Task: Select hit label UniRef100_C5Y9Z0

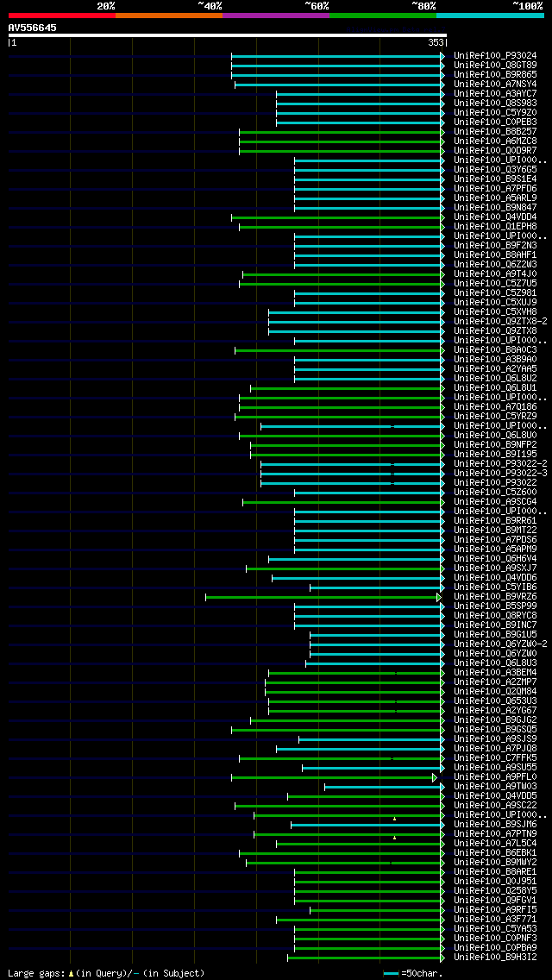Action: pyautogui.click(x=495, y=112)
